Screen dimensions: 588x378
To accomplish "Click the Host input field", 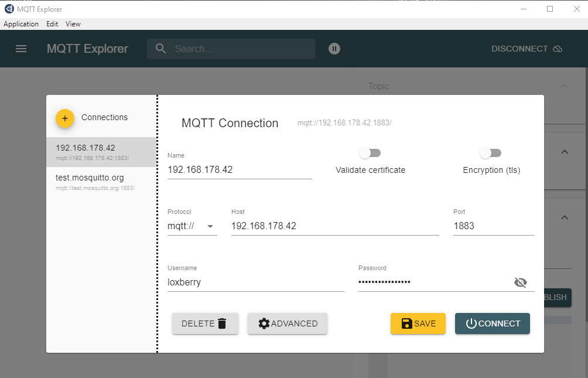I will (335, 226).
